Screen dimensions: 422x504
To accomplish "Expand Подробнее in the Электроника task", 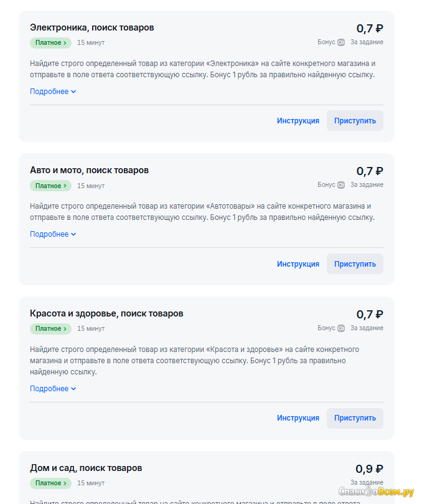I will (53, 92).
